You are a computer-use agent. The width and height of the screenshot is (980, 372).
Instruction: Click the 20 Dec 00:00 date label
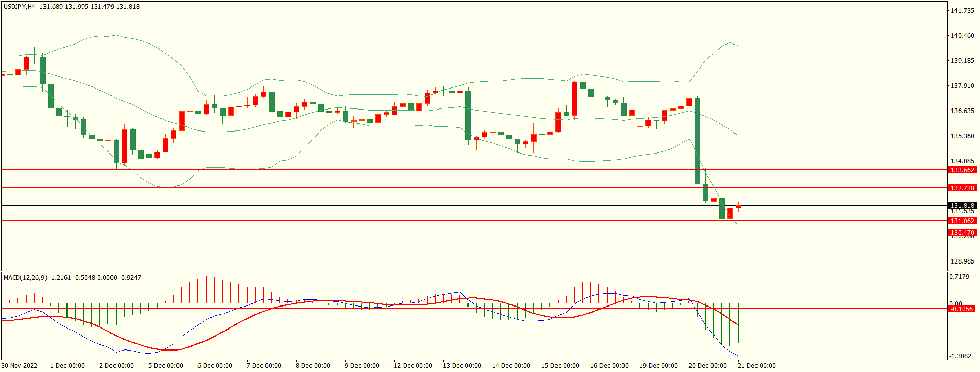[707, 366]
